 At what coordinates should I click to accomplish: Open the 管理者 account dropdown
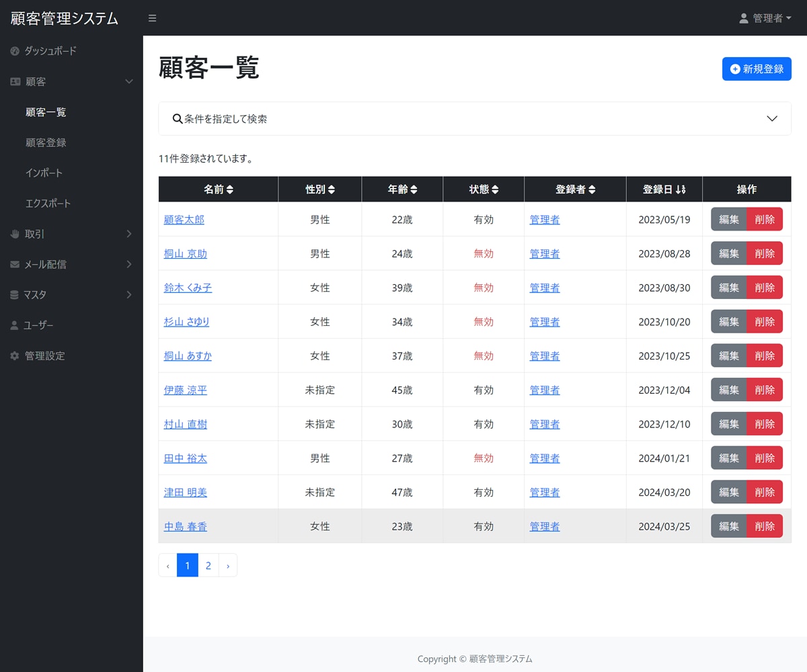tap(765, 18)
